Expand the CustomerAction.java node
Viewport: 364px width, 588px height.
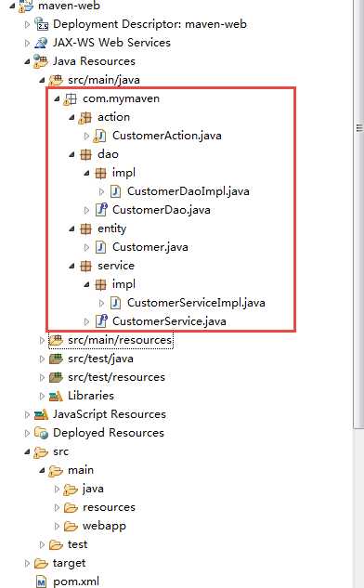(x=86, y=136)
